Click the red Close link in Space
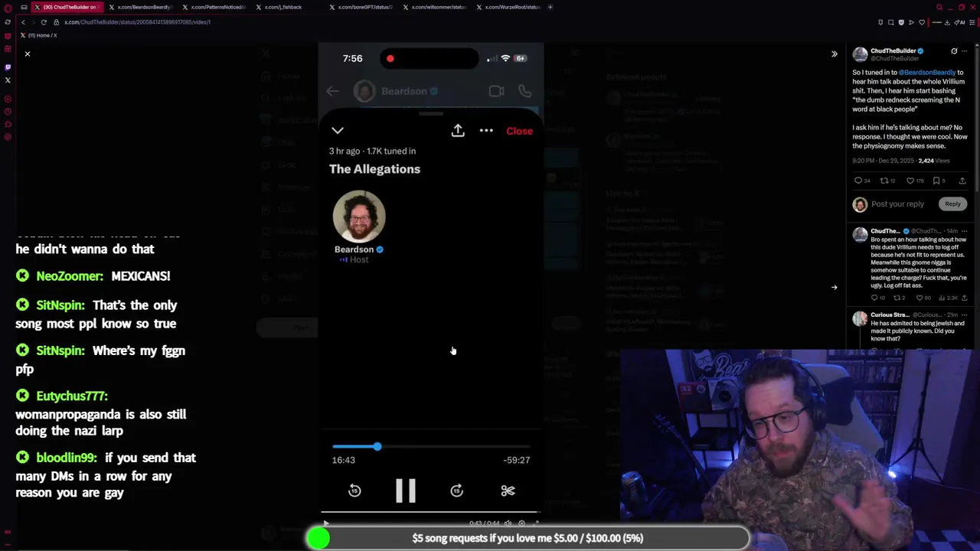This screenshot has height=551, width=980. pyautogui.click(x=519, y=131)
